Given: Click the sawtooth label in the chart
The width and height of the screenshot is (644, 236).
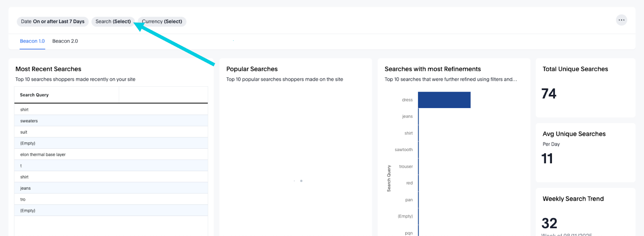Looking at the screenshot, I should point(404,150).
